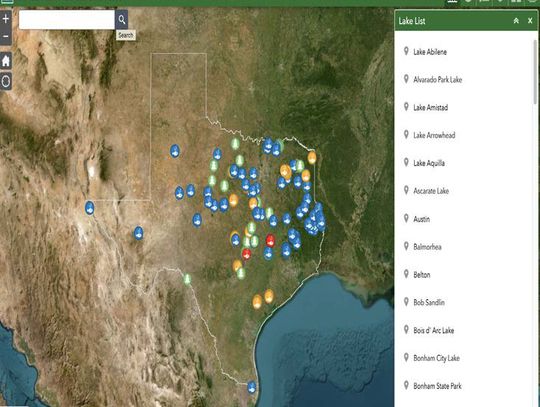Click blue marker at Texas southern tip
This screenshot has width=540, height=407.
click(252, 387)
